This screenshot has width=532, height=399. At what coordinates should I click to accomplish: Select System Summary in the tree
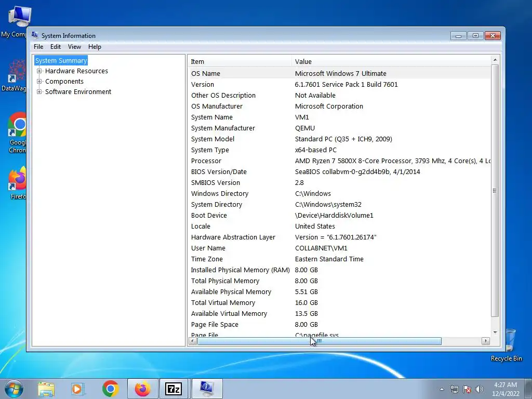61,60
